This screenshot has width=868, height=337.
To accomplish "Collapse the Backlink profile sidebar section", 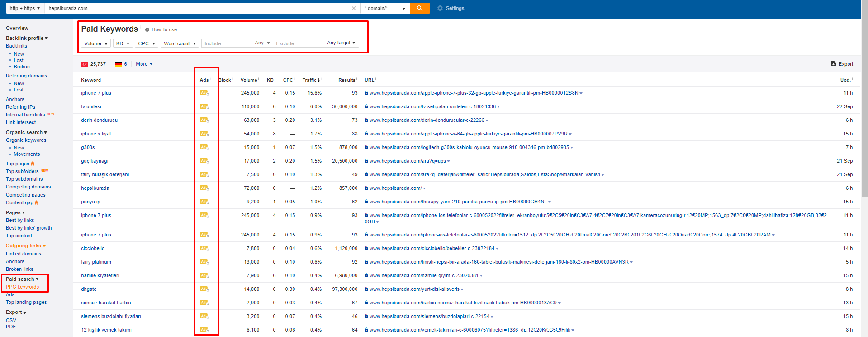I will pyautogui.click(x=27, y=38).
